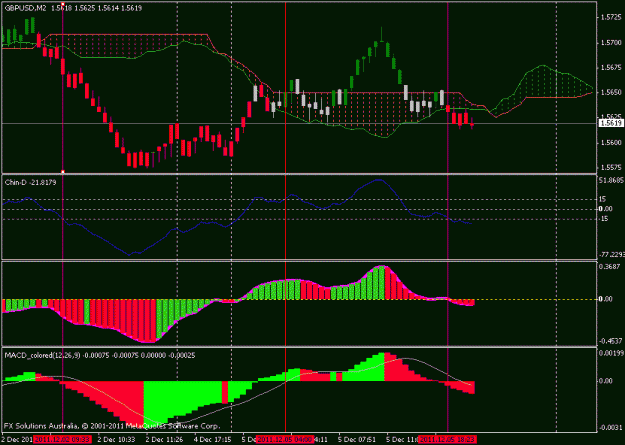Click the 2 Dec 11:26 time axis label

(165, 440)
